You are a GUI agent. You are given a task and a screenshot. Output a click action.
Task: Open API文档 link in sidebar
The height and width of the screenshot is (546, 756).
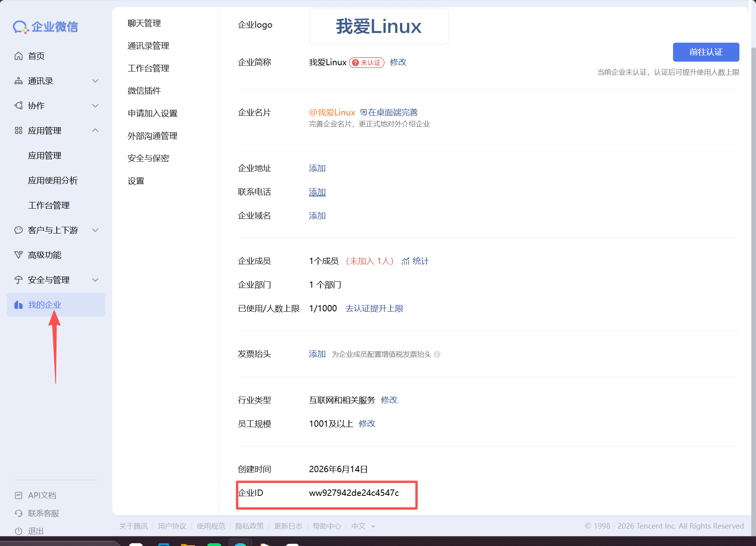[42, 495]
